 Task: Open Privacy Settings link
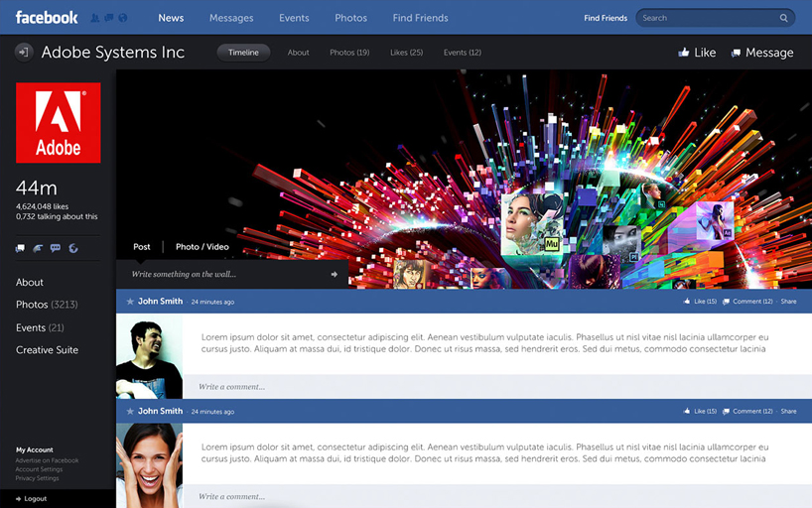click(x=38, y=478)
